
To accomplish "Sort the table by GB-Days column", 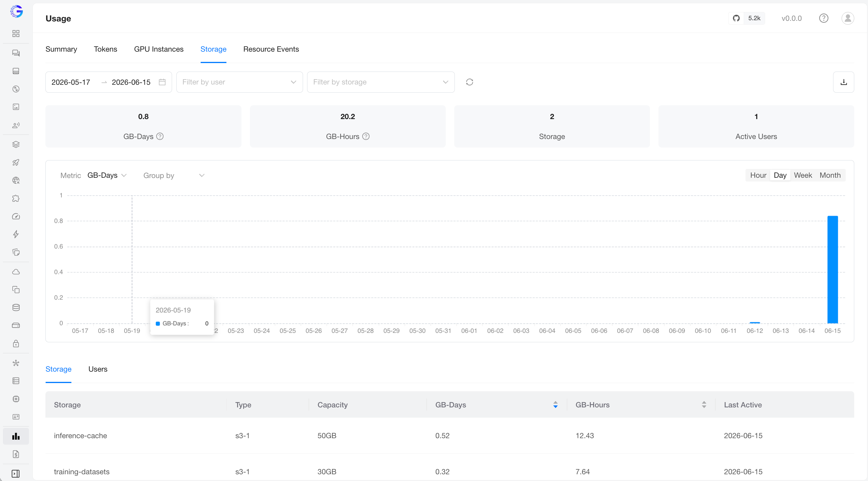I will click(555, 404).
